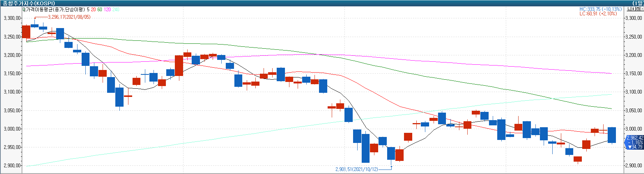Click the LC:60.91 low comparison text

coord(598,13)
